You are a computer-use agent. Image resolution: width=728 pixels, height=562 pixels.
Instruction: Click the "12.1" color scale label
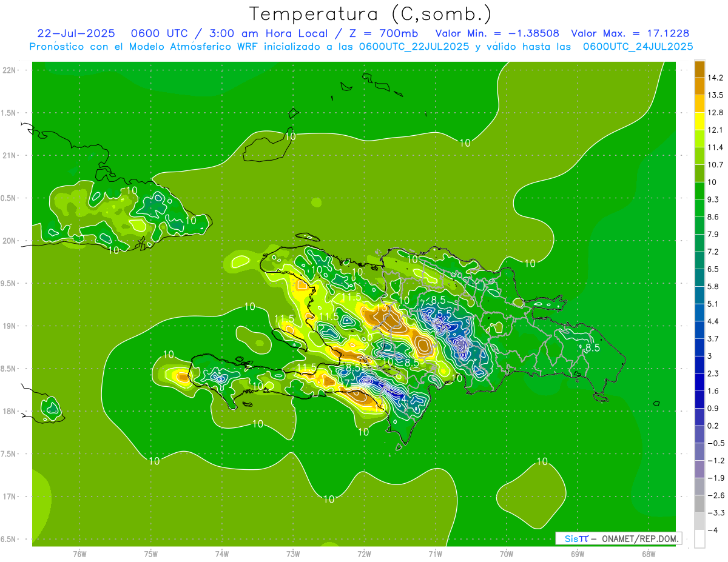pos(716,130)
